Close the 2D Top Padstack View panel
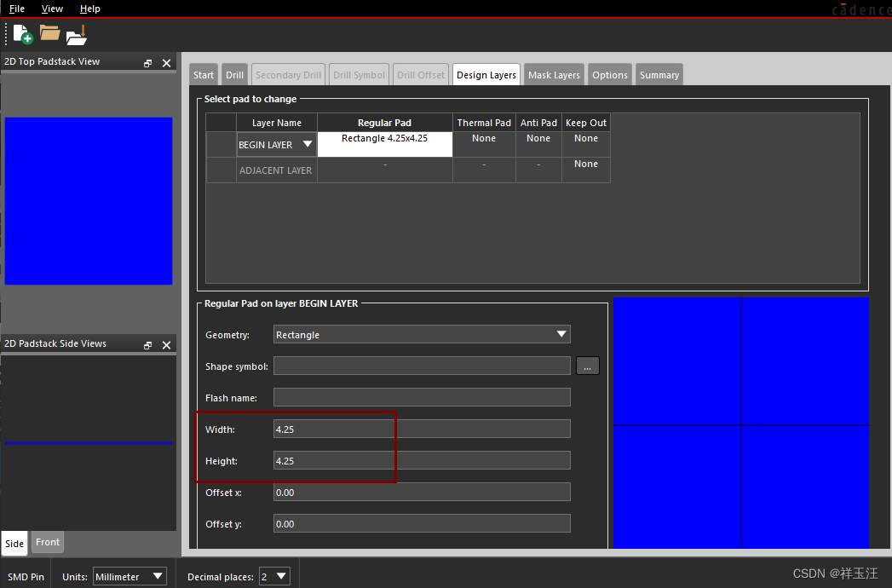The image size is (892, 588). click(x=166, y=63)
